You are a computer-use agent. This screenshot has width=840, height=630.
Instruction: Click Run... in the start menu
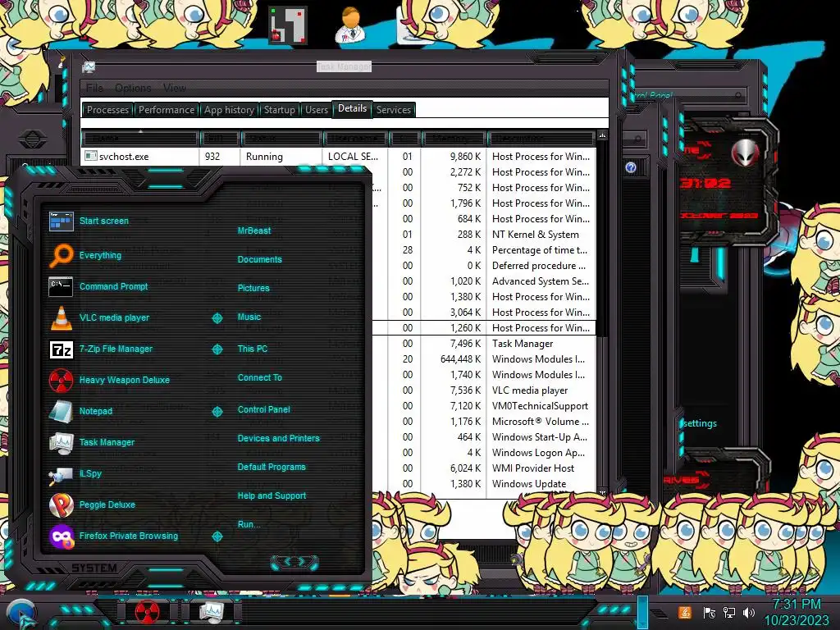[x=249, y=524]
